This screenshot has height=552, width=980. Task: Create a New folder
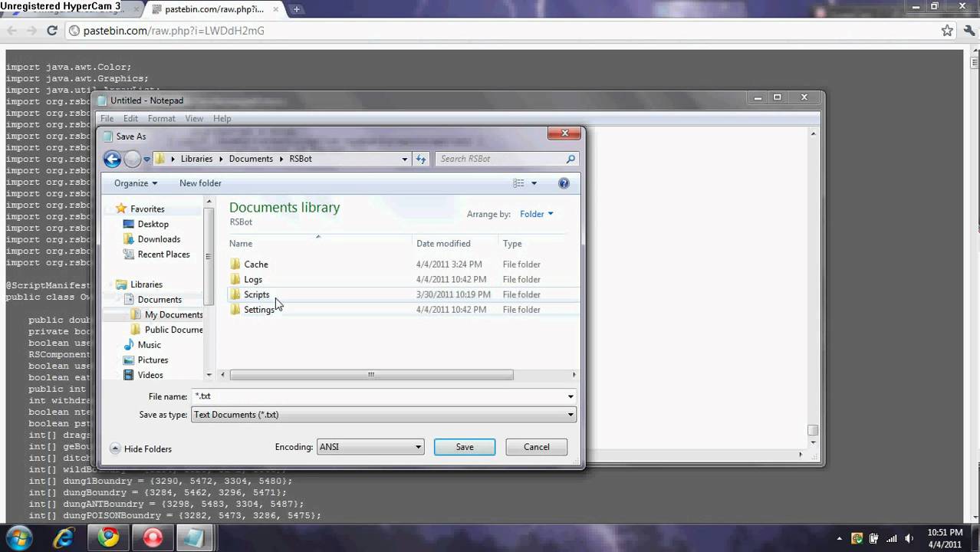coord(200,183)
